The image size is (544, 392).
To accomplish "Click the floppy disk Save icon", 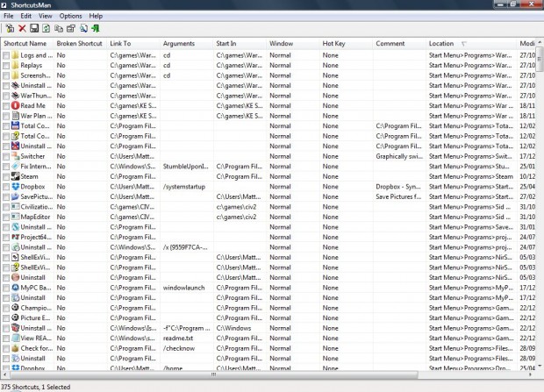I will point(34,28).
